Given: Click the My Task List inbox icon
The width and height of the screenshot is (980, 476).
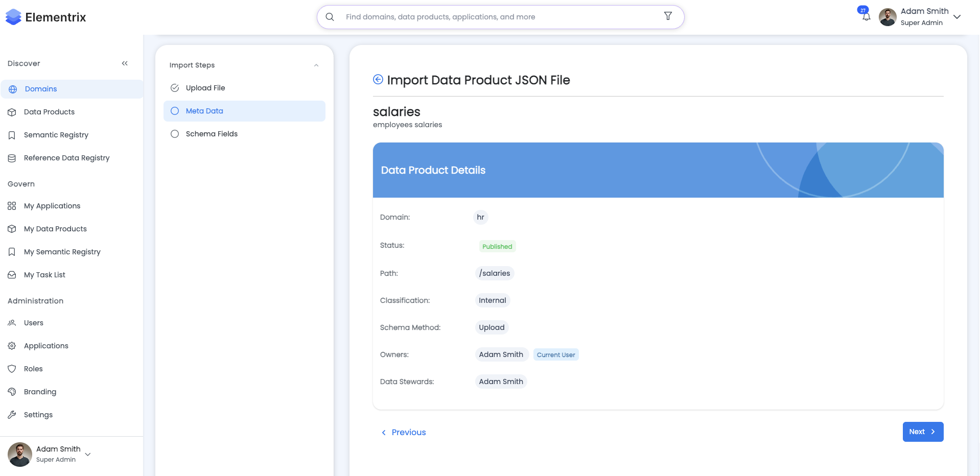Looking at the screenshot, I should coord(12,275).
